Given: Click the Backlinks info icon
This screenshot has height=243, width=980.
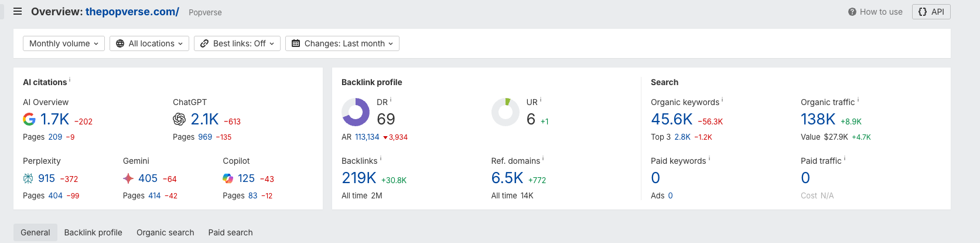Looking at the screenshot, I should (381, 158).
